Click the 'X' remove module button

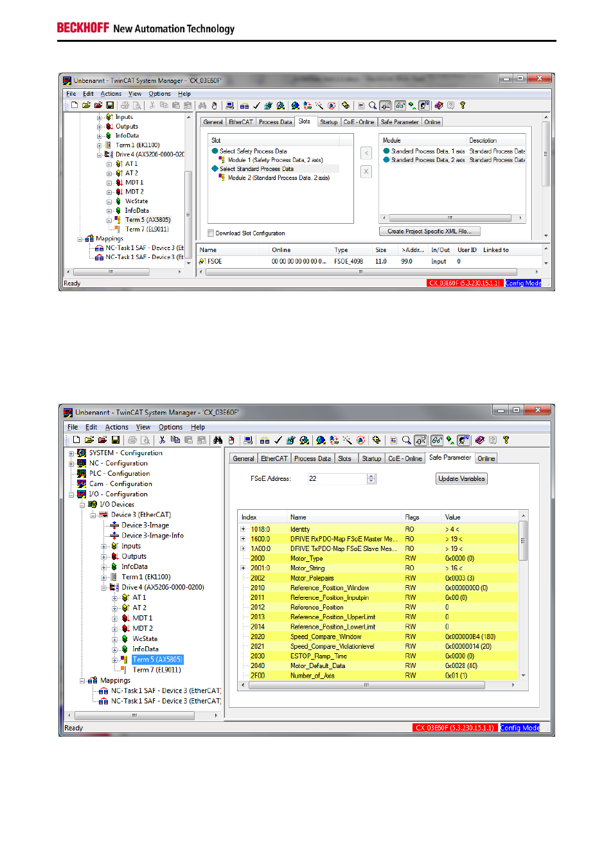366,172
